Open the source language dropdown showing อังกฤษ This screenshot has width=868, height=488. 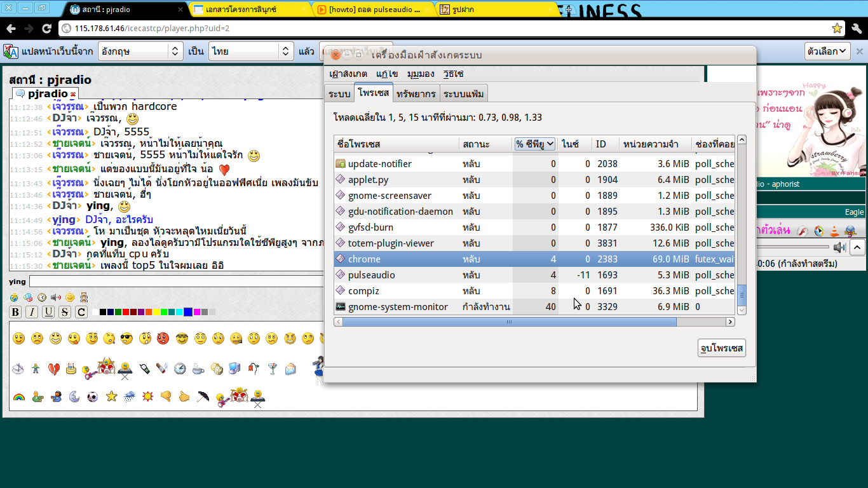140,51
